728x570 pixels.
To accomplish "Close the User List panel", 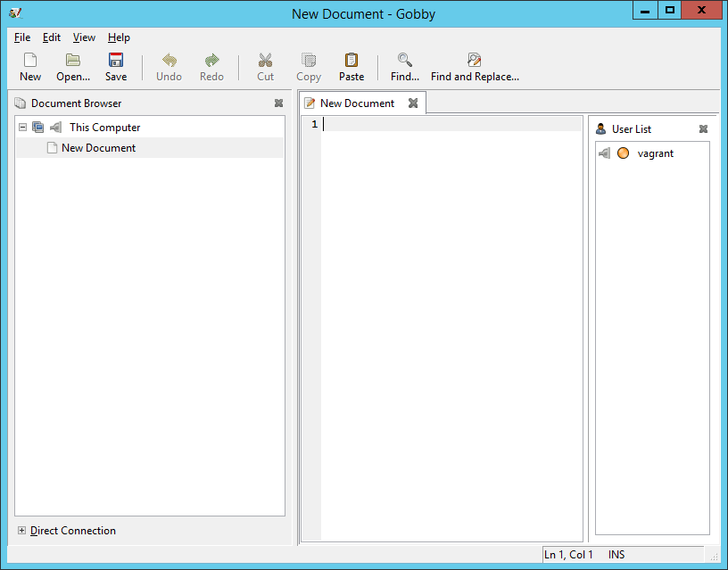I will pyautogui.click(x=703, y=129).
